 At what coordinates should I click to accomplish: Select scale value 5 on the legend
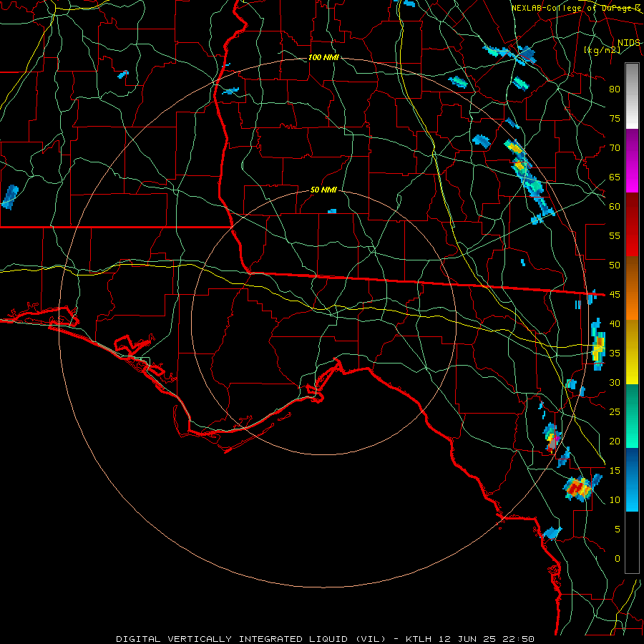(617, 529)
